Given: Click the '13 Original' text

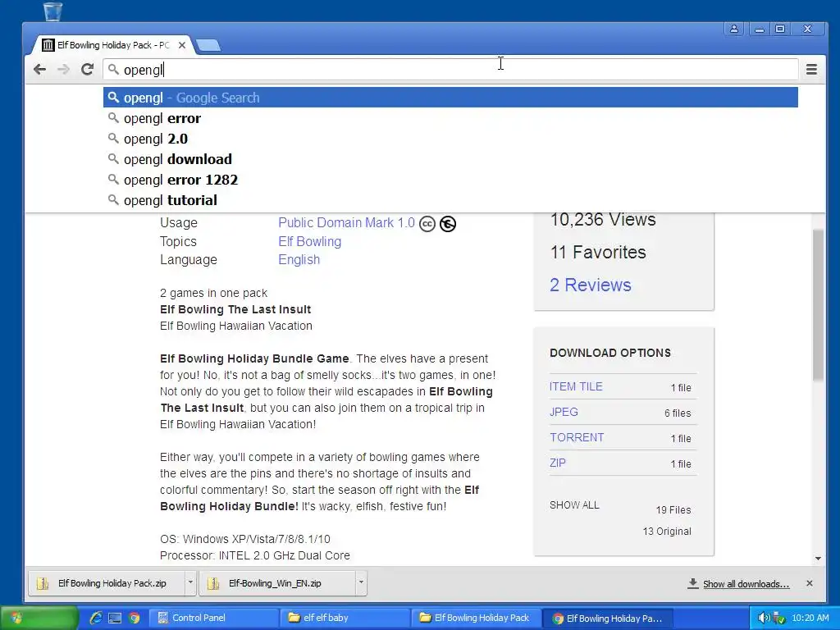Looking at the screenshot, I should coord(667,532).
